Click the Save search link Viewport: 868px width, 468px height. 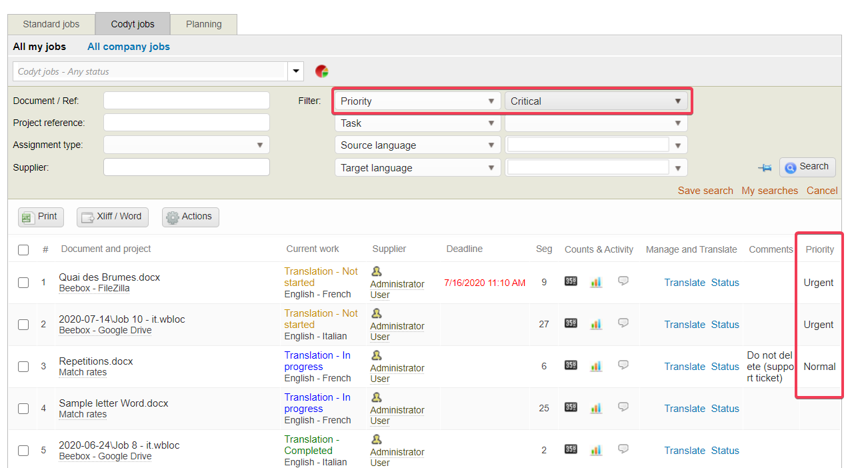(x=705, y=191)
